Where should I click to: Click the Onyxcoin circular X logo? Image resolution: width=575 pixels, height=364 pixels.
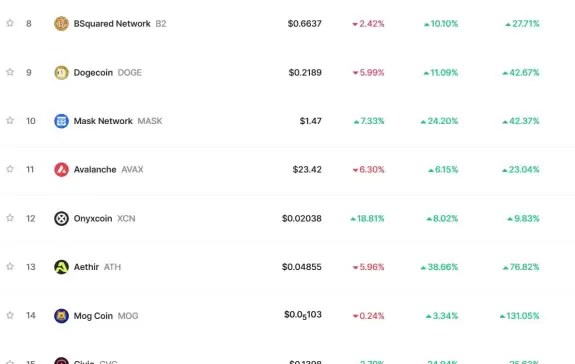[61, 218]
